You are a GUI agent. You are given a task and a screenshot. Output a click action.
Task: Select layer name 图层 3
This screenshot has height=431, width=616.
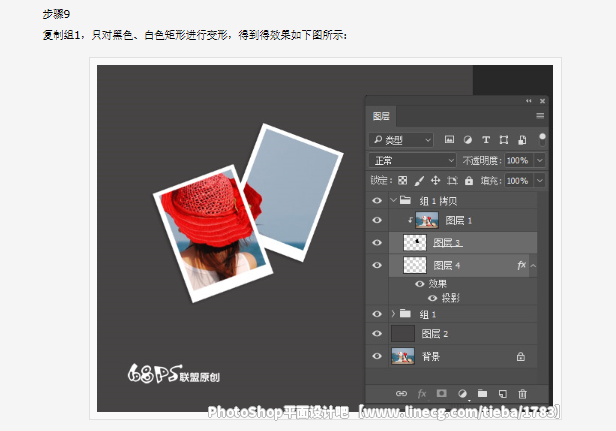click(448, 243)
